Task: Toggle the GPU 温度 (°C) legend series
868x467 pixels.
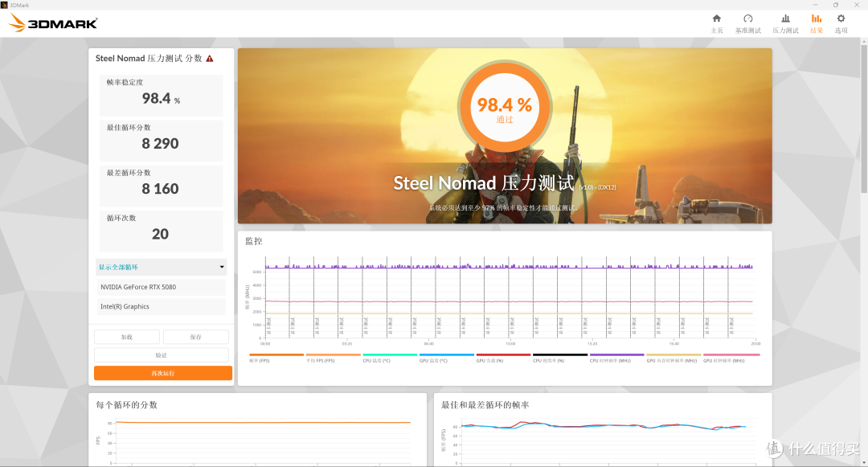Action: pyautogui.click(x=447, y=358)
